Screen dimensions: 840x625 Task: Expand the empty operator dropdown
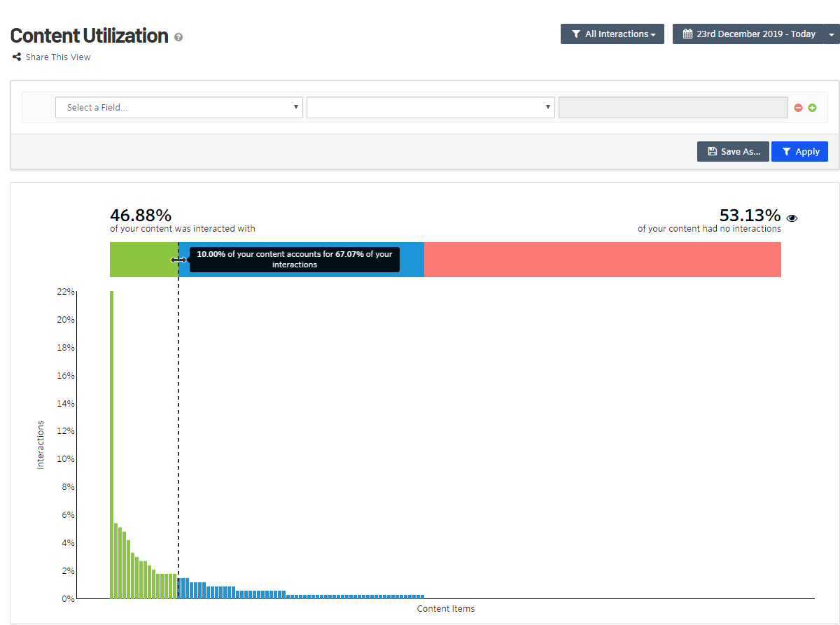point(430,108)
